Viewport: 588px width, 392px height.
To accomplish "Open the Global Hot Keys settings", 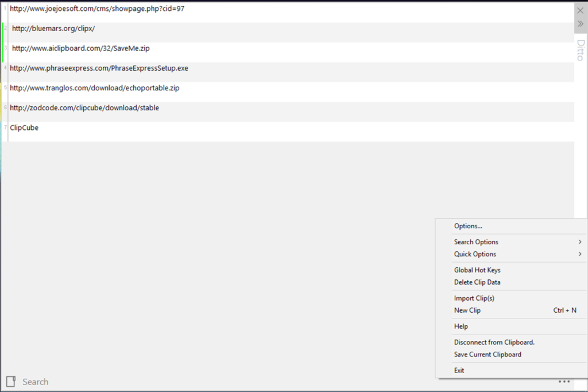I will click(x=477, y=270).
